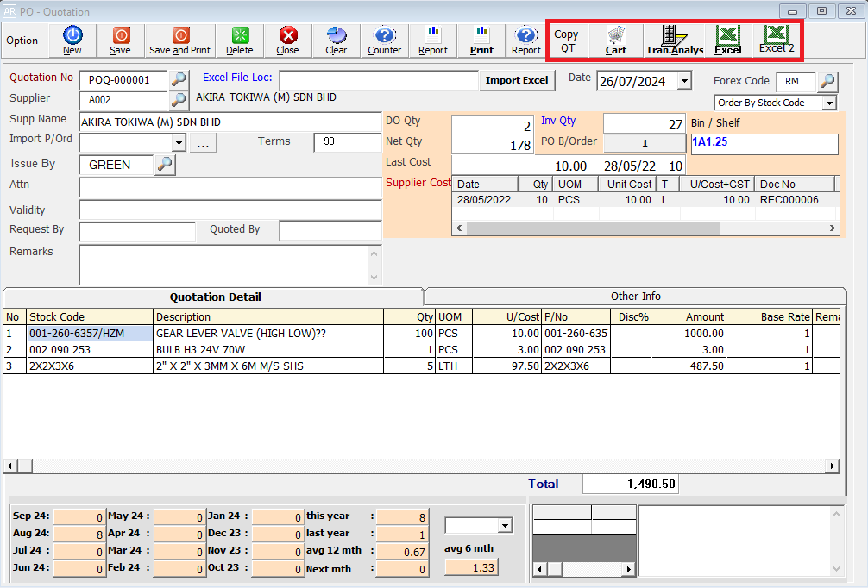
Task: Click the Supplier Cost grid horizontal scrollbar
Action: pyautogui.click(x=593, y=228)
